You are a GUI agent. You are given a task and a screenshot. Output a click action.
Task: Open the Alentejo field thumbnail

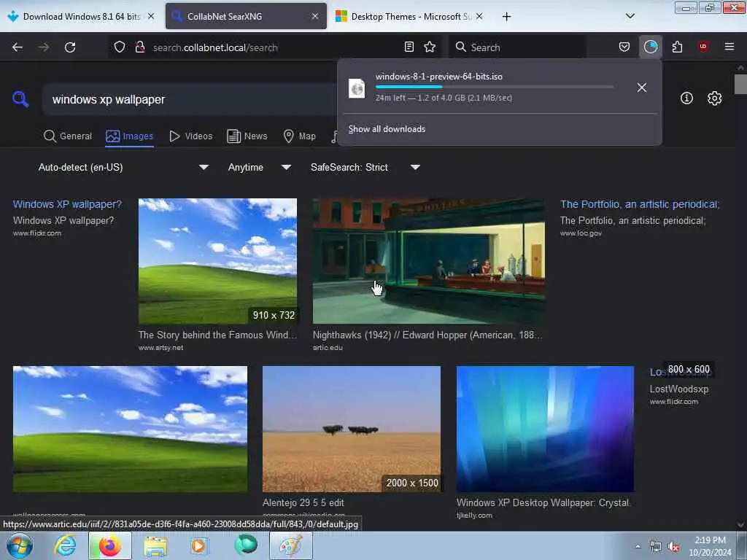click(351, 429)
